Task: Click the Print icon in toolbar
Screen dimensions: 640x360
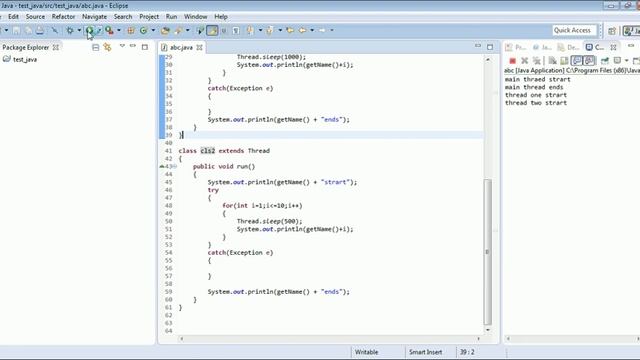Action: (x=40, y=30)
